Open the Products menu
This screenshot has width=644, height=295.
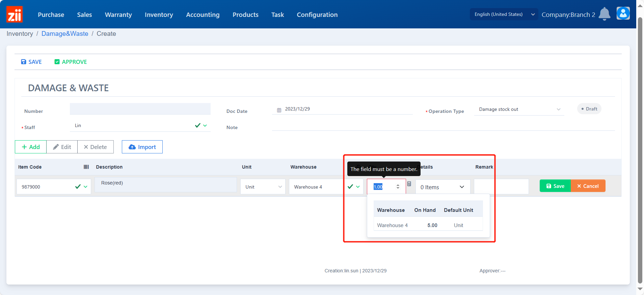point(245,15)
